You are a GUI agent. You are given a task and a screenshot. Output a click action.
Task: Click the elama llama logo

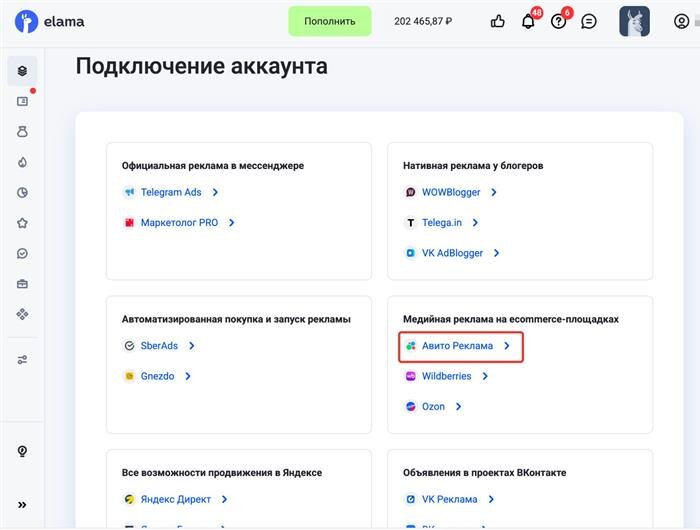coord(26,21)
